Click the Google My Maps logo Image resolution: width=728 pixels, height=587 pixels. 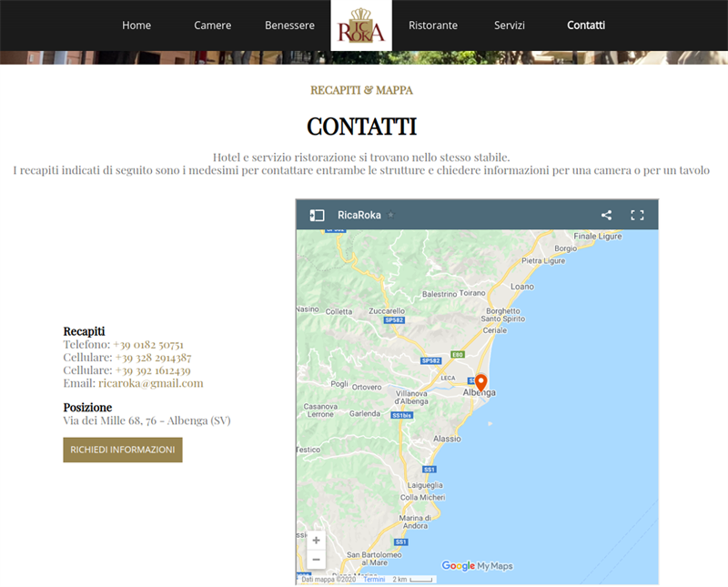pyautogui.click(x=477, y=566)
